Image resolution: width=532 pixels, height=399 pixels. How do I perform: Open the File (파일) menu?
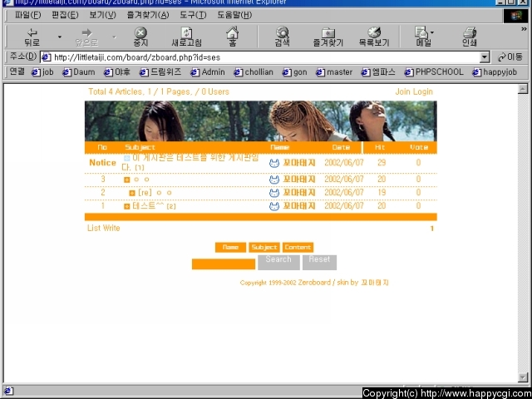pos(27,15)
